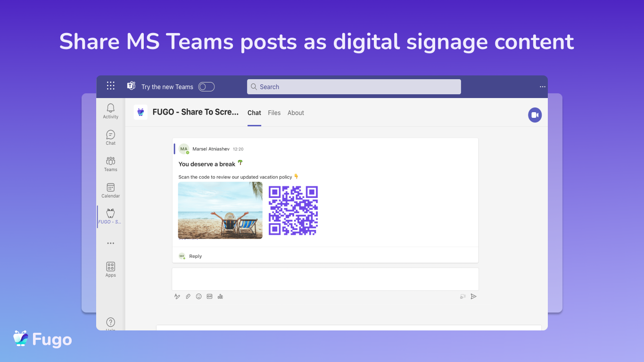Open the GIF picker

[209, 296]
